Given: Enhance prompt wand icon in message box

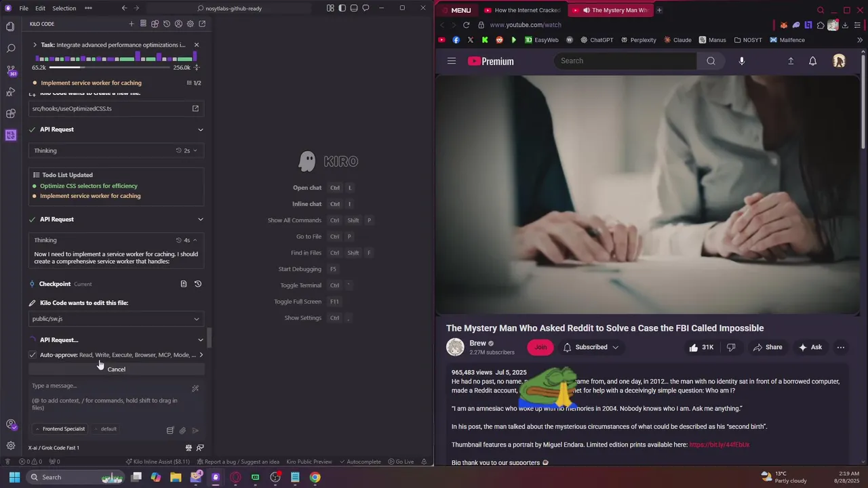Looking at the screenshot, I should [195, 388].
